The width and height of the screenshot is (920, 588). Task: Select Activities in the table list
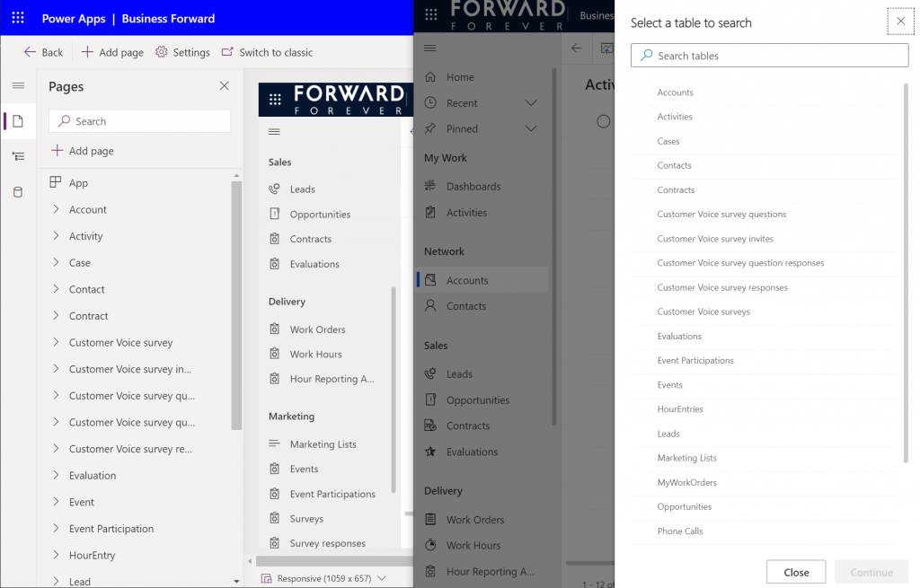(x=765, y=117)
